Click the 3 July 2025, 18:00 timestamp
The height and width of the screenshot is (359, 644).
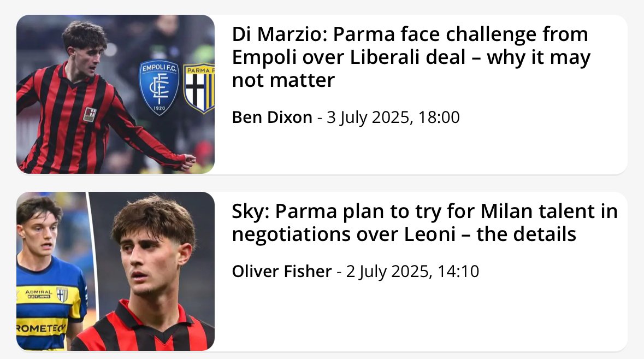coord(393,117)
